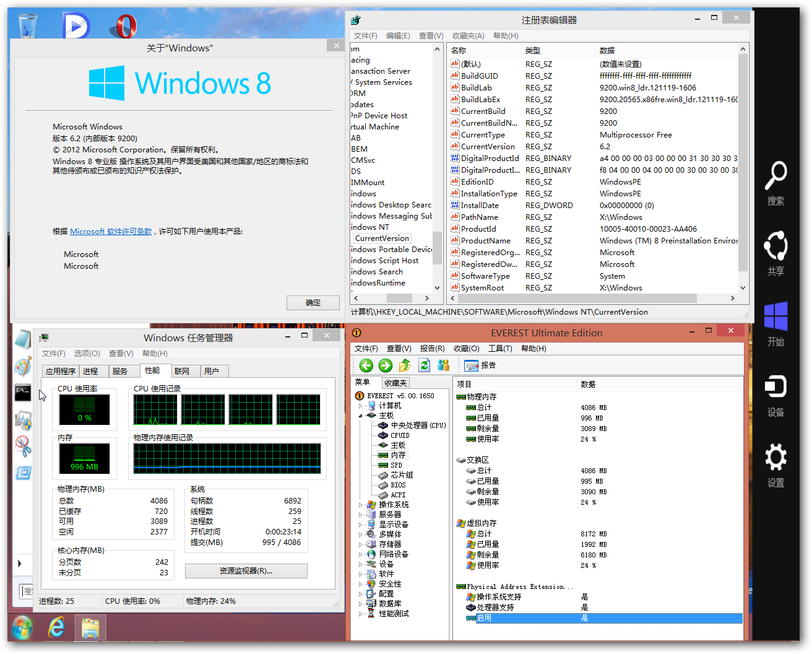Open the Devices charm (设备)

tap(775, 395)
